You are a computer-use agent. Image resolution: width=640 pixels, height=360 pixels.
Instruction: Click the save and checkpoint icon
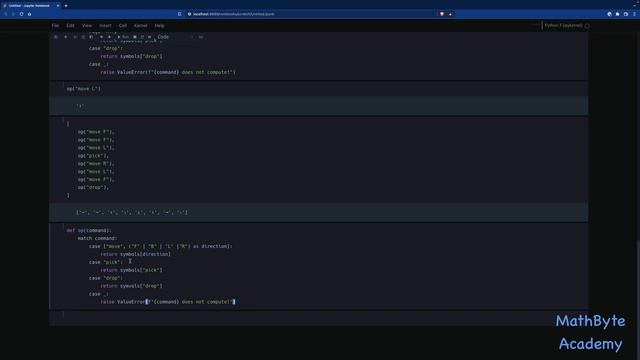pyautogui.click(x=56, y=37)
